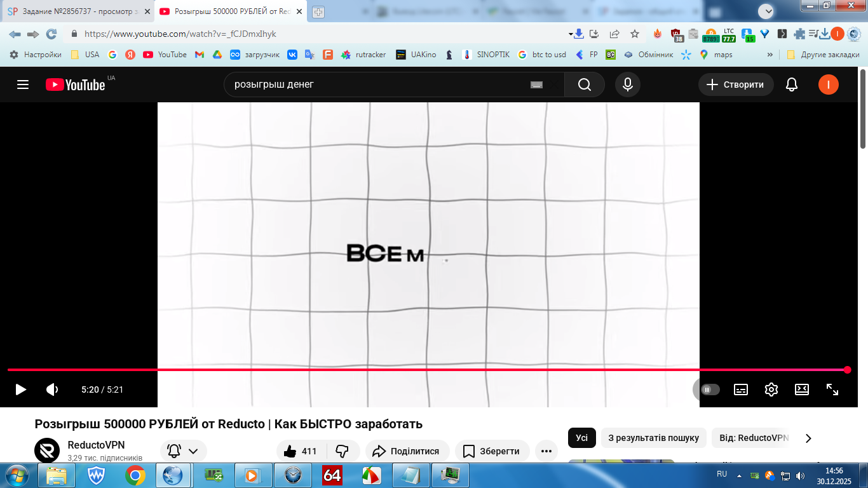
Task: Enter full screen mode
Action: point(832,390)
